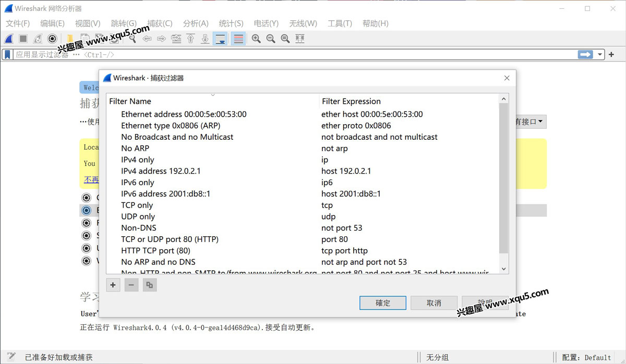The height and width of the screenshot is (364, 626).
Task: Open capture options gear icon in toolbar
Action: (52, 39)
